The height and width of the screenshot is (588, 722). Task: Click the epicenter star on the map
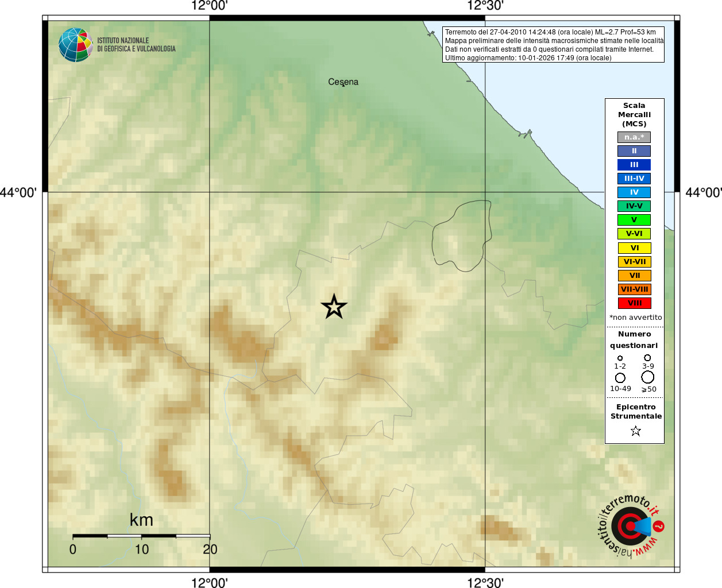(x=334, y=307)
